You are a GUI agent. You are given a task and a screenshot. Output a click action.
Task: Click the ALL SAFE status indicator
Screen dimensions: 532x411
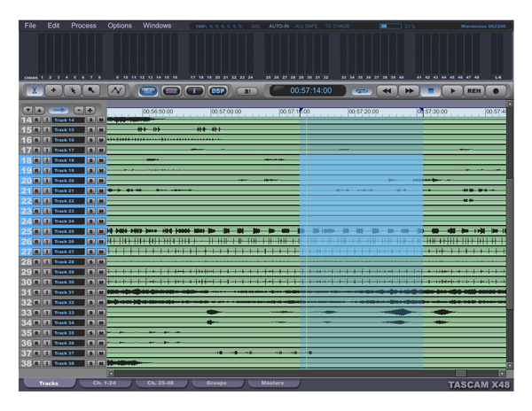[x=307, y=26]
